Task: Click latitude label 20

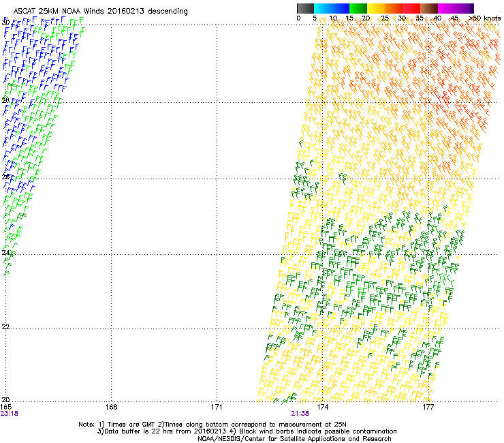Action: point(5,399)
